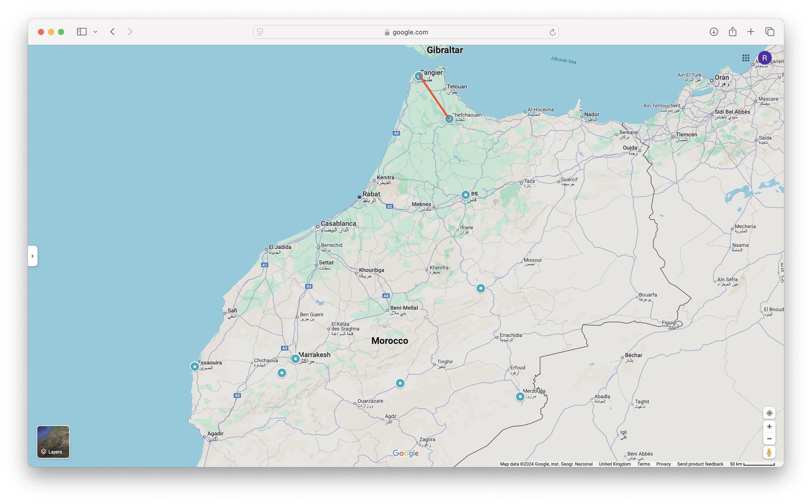The width and height of the screenshot is (812, 504).
Task: Click the Morocco country label
Action: 390,341
